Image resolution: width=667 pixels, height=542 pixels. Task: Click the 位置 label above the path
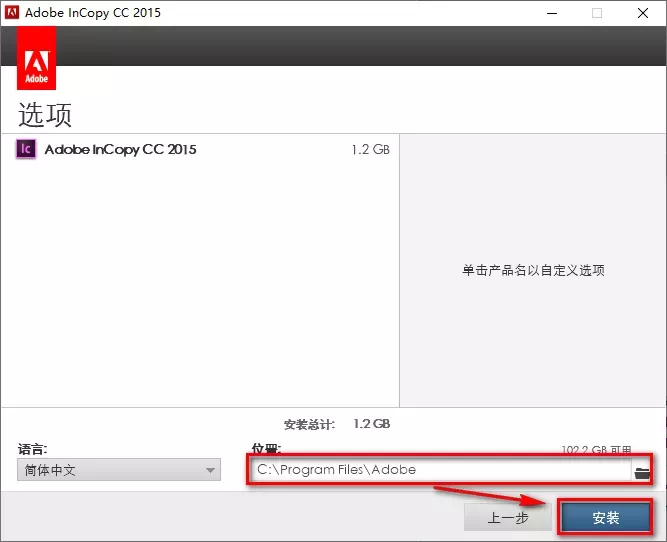click(266, 449)
